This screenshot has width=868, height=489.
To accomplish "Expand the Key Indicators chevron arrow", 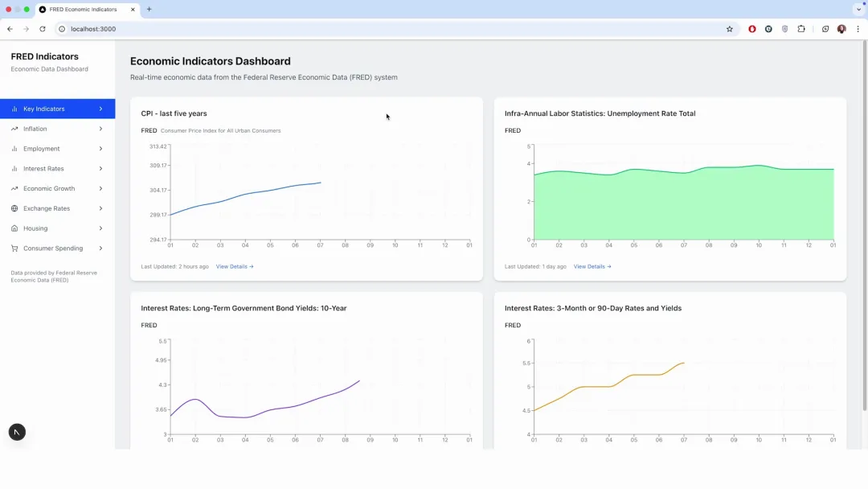I will 100,109.
